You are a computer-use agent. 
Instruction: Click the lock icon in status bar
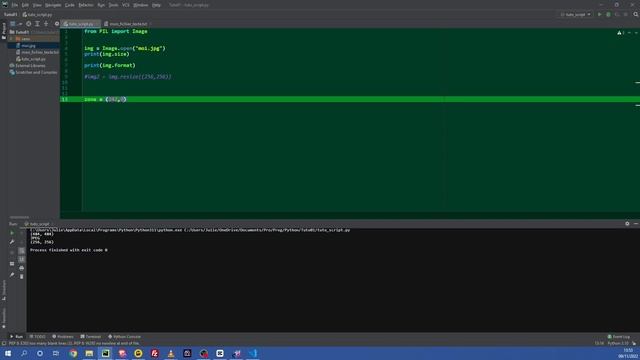tap(634, 343)
